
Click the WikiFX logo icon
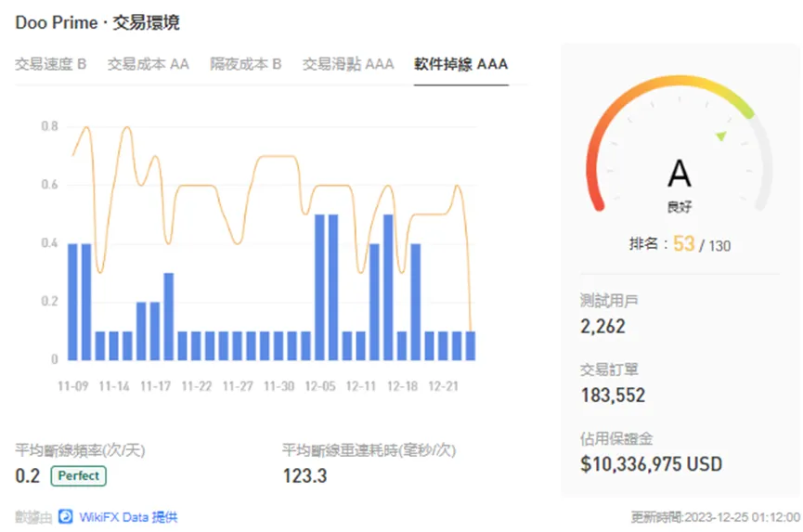65,516
